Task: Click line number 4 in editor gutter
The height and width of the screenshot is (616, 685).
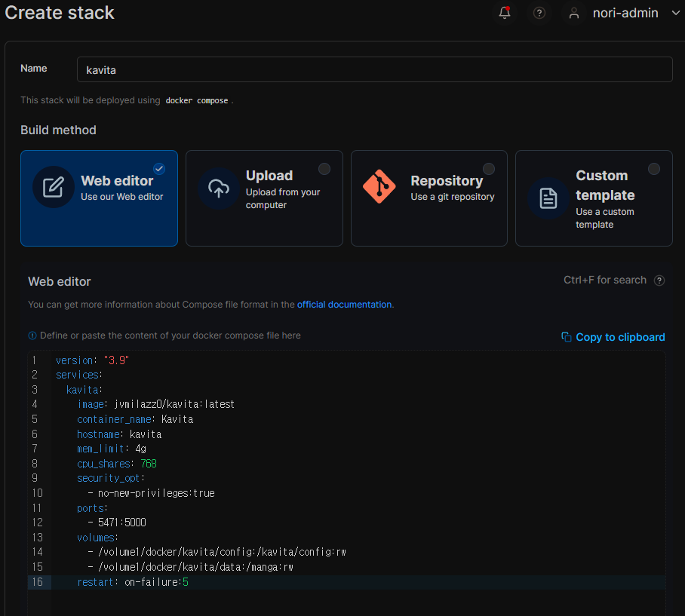Action: pyautogui.click(x=35, y=404)
